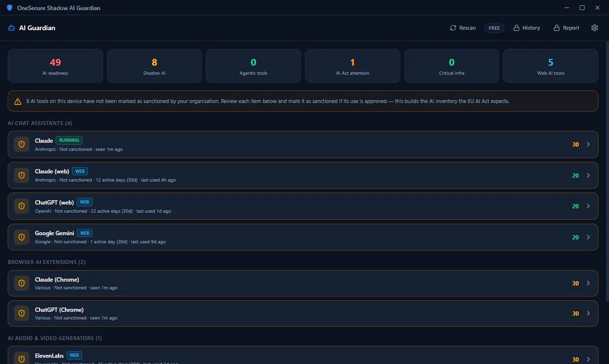Minimize the OneSecure Shadow AI Guardian window
This screenshot has height=364, width=609.
[567, 8]
